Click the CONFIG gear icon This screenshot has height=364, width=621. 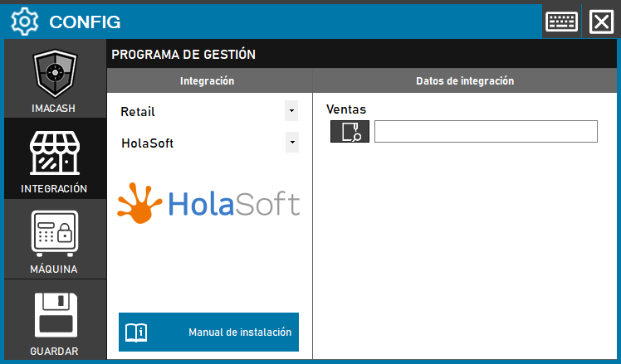pos(26,21)
